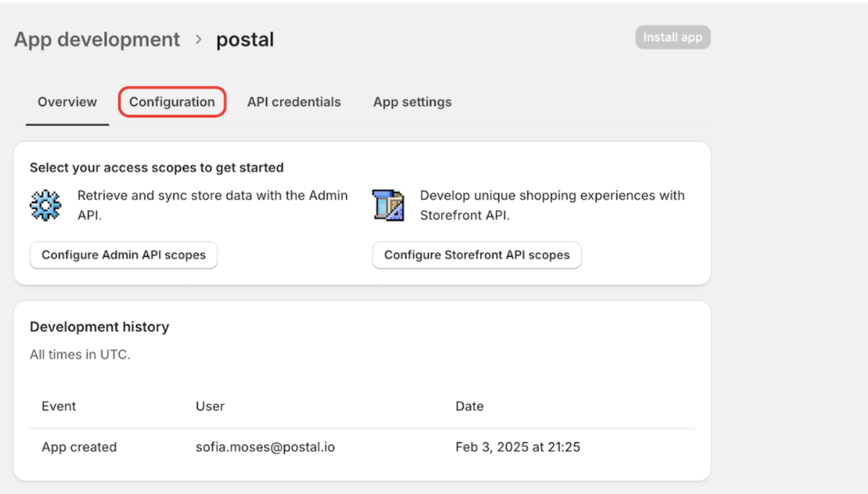Click Configure Storefront API scopes button
868x494 pixels.
(477, 255)
